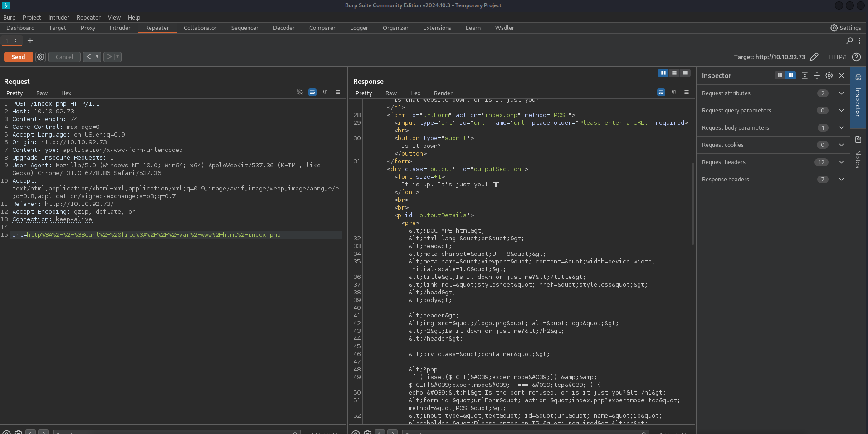Select side-by-side layout view
868x434 pixels.
pos(663,73)
